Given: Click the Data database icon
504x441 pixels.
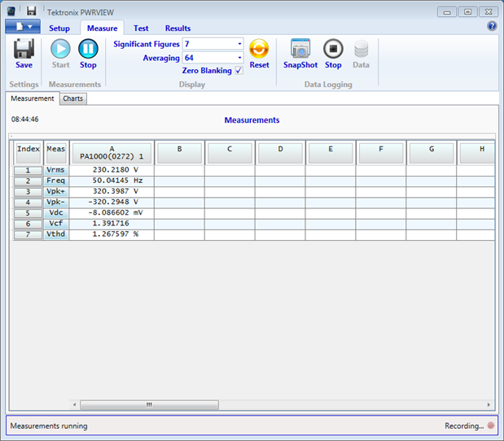Looking at the screenshot, I should point(361,49).
